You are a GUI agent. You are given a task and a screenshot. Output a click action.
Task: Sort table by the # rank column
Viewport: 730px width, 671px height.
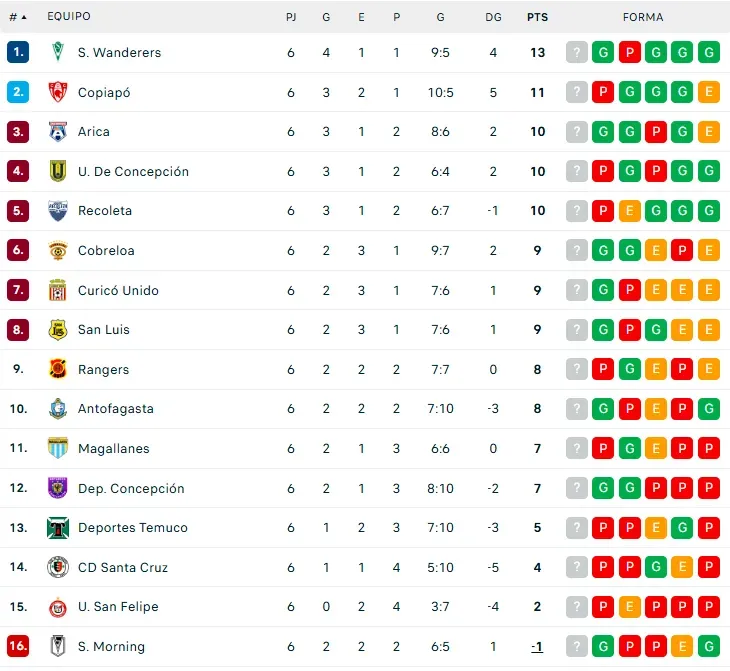(17, 17)
